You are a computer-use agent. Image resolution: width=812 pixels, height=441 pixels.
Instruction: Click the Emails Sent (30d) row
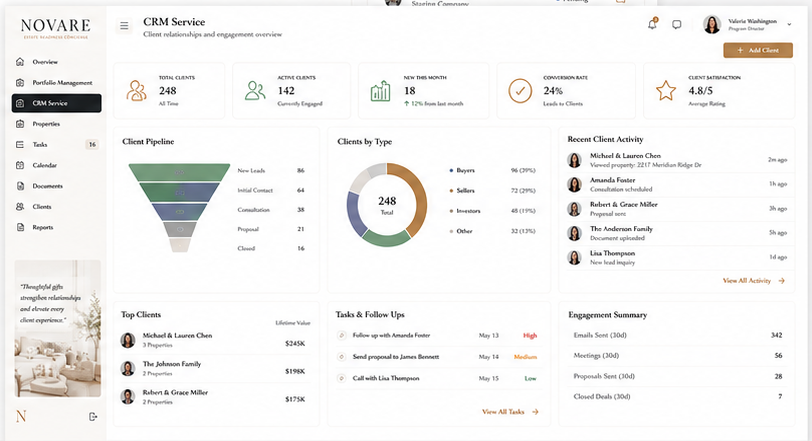tap(677, 335)
